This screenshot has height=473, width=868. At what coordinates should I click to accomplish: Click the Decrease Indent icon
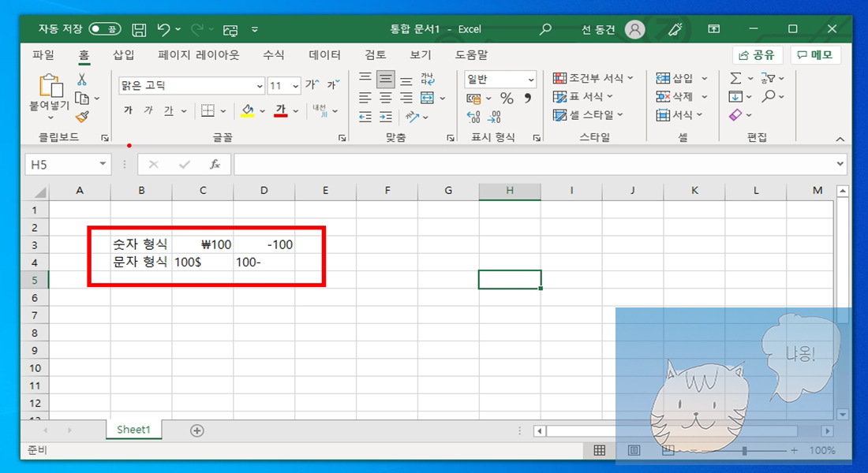pos(365,117)
